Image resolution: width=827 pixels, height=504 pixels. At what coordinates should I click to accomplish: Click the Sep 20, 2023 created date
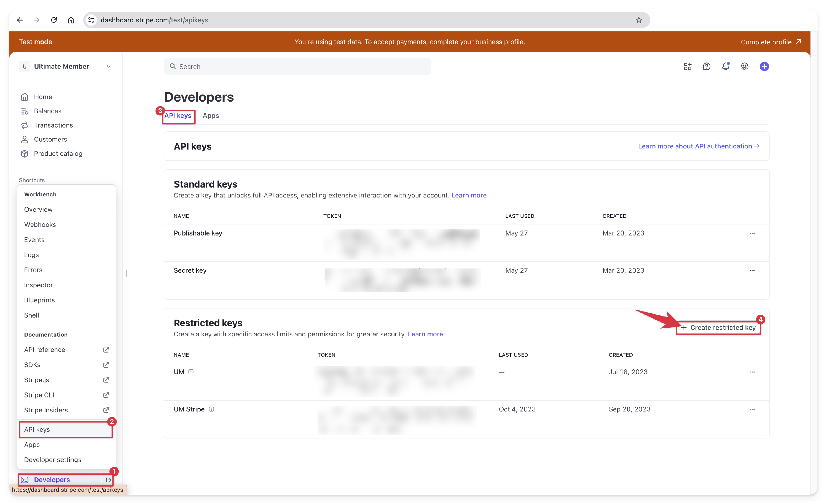pyautogui.click(x=630, y=409)
